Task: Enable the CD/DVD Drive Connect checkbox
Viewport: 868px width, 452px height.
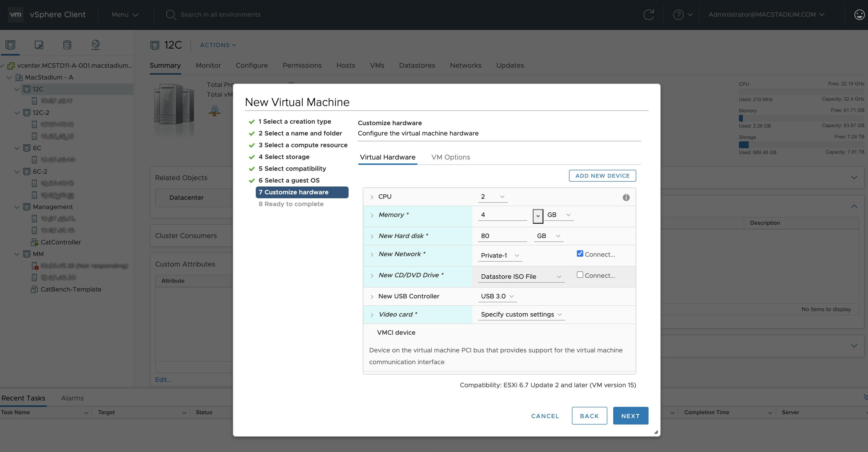Action: 580,275
